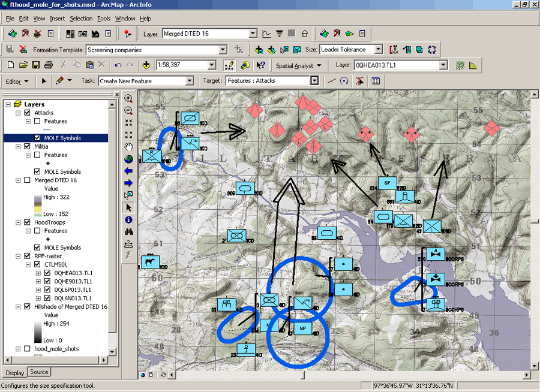This screenshot has width=540, height=392.
Task: Select the Edit tool arrow in Editor toolbar
Action: coord(44,81)
